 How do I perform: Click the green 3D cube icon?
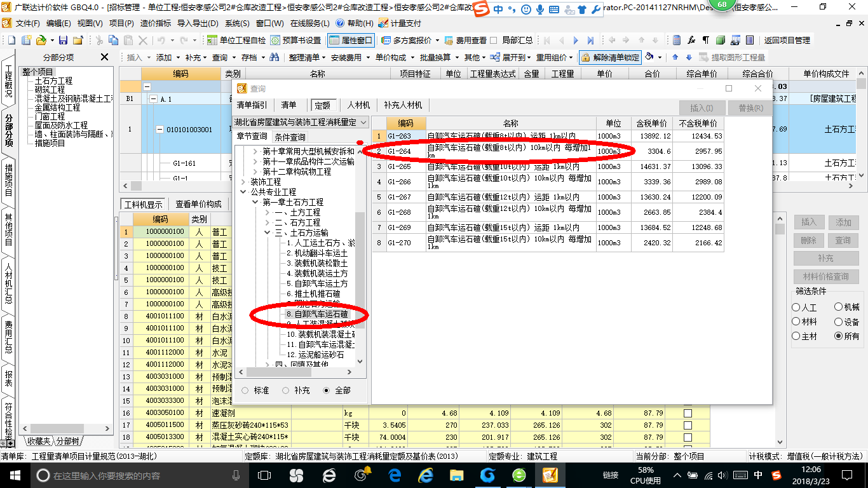click(x=721, y=40)
